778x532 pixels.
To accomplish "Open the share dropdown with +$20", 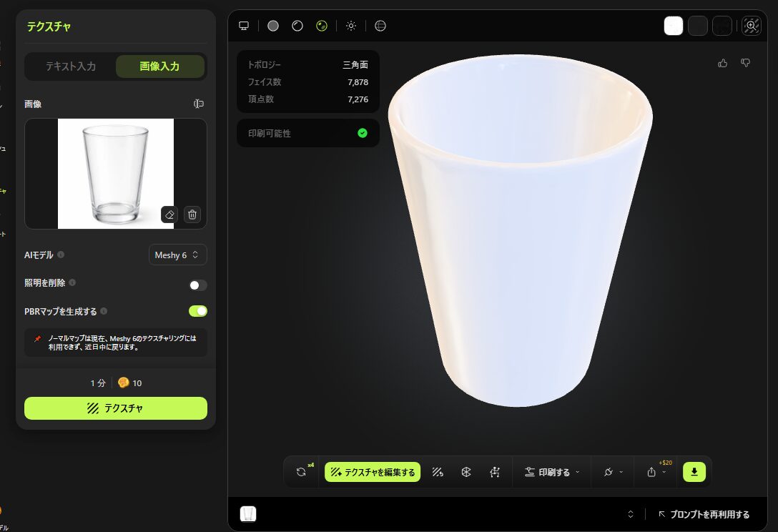I will tap(655, 472).
